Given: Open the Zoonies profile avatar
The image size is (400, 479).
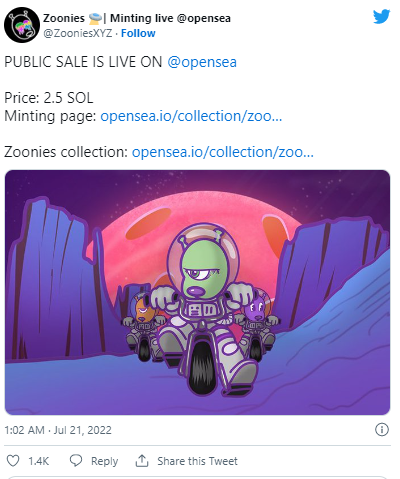Looking at the screenshot, I should (x=22, y=25).
